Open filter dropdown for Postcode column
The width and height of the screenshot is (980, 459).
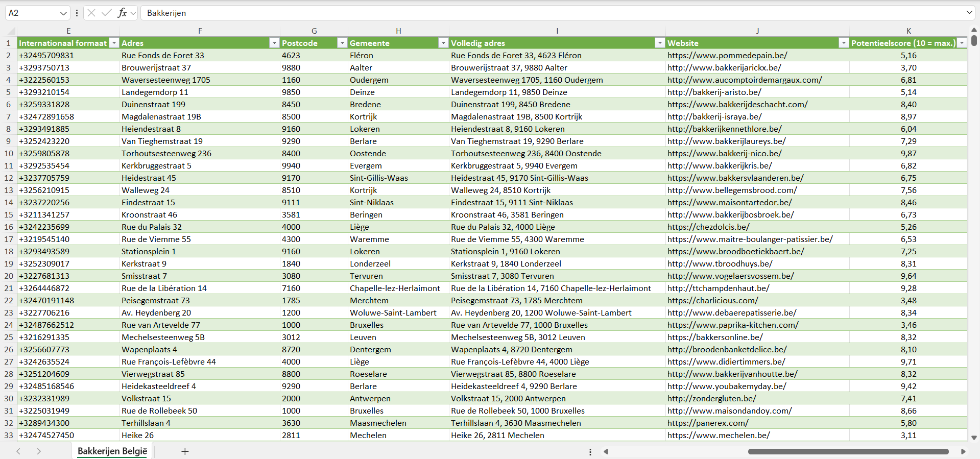click(342, 43)
